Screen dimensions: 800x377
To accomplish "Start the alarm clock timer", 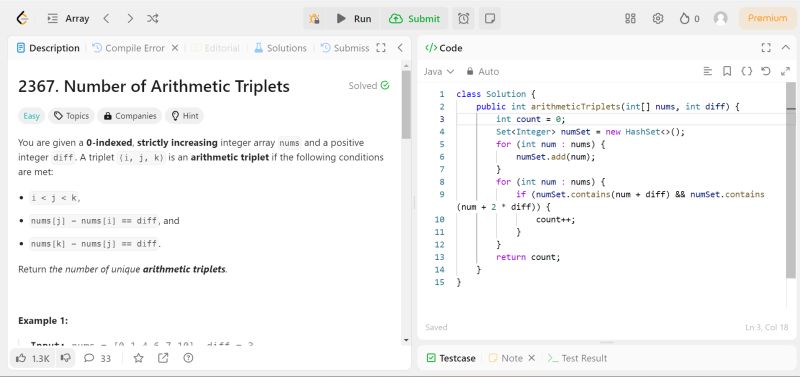I will coord(463,19).
